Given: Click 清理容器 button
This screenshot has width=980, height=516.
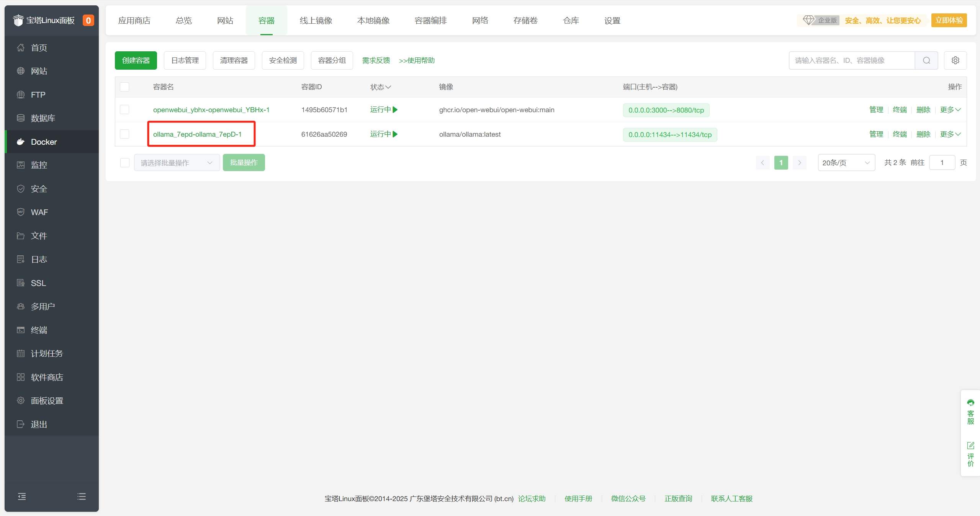Looking at the screenshot, I should coord(234,60).
